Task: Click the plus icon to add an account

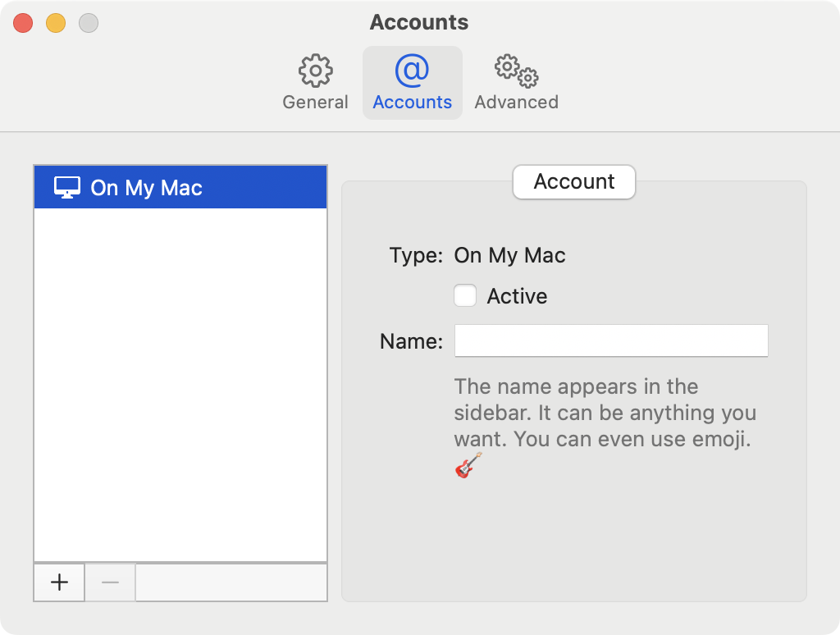Action: pyautogui.click(x=58, y=582)
